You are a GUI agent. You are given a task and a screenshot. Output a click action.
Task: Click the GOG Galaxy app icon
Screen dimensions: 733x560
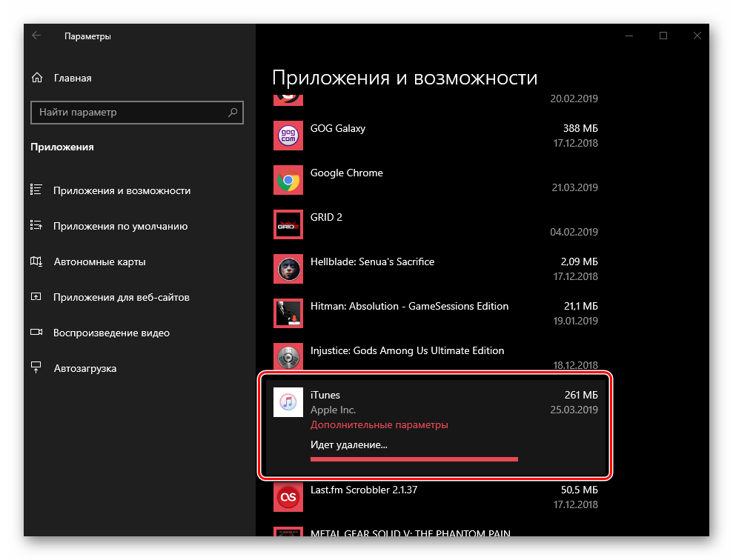click(288, 136)
